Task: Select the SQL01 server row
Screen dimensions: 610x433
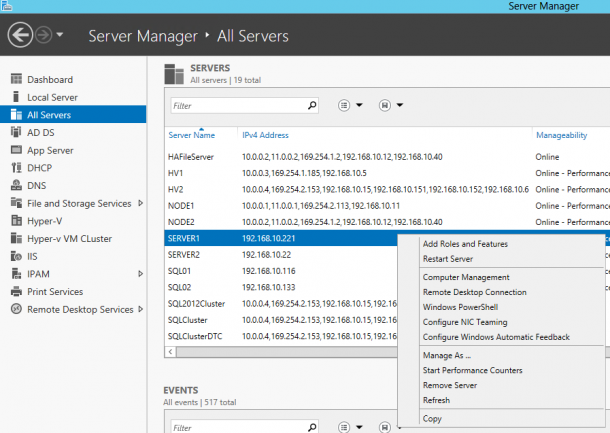Action: click(281, 271)
